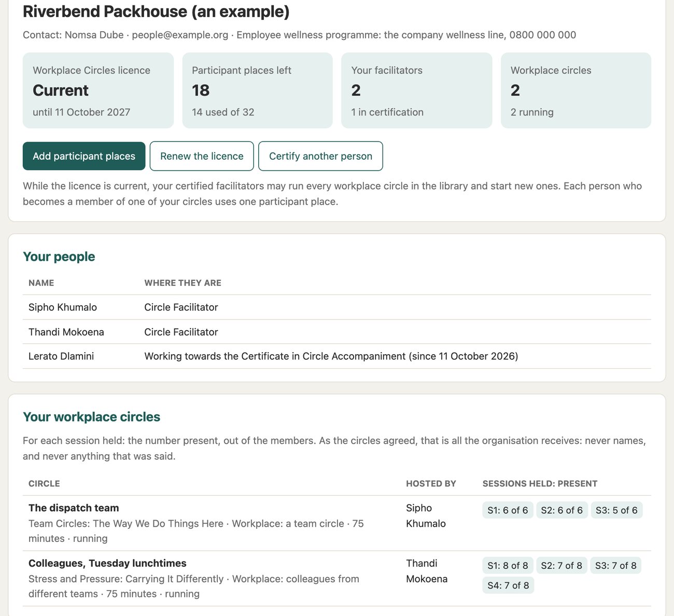The height and width of the screenshot is (616, 674).
Task: Click the Participant places left card
Action: pyautogui.click(x=257, y=90)
